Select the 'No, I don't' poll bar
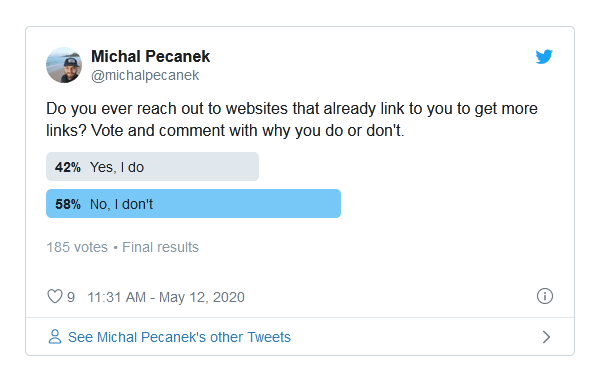 point(194,204)
